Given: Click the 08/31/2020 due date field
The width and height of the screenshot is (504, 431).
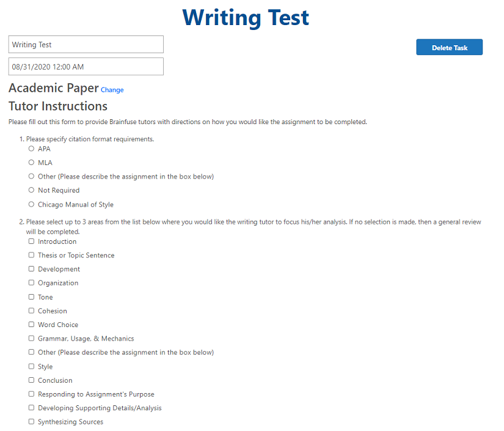Looking at the screenshot, I should [x=86, y=67].
